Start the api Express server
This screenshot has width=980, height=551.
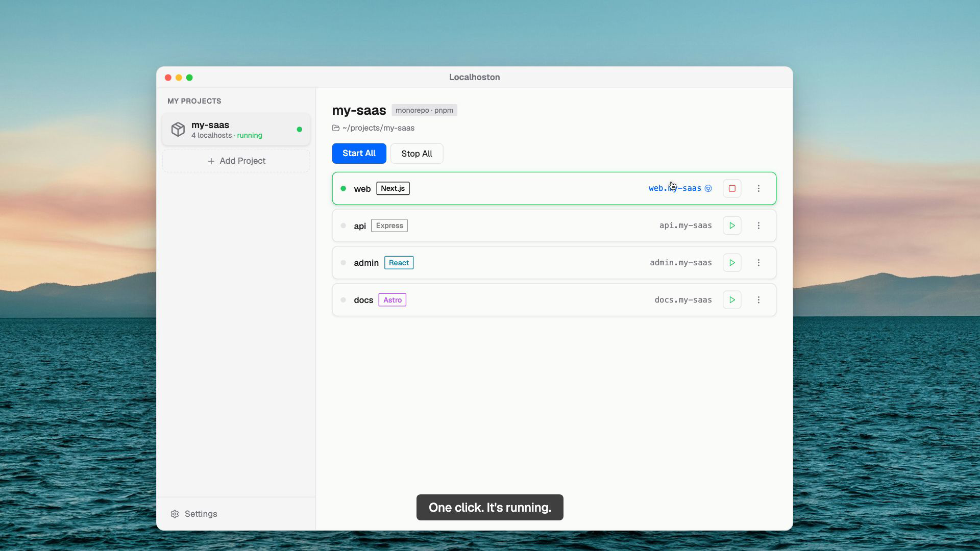click(731, 226)
